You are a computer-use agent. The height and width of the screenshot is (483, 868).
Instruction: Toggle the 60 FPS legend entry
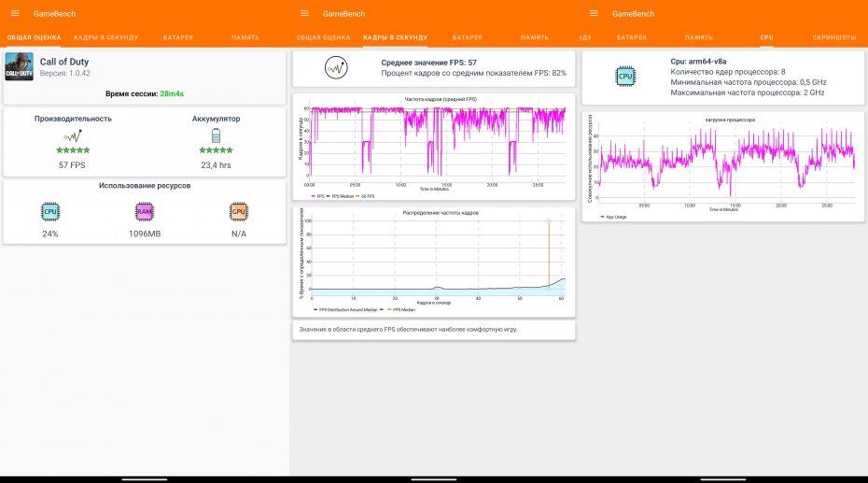click(x=365, y=197)
